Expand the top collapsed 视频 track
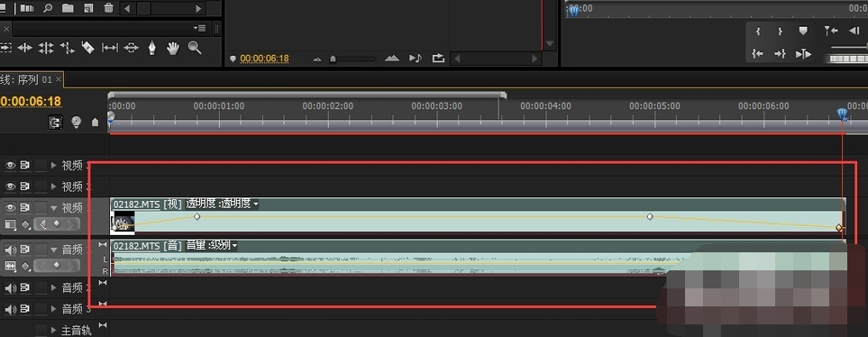Image resolution: width=868 pixels, height=337 pixels. (54, 165)
